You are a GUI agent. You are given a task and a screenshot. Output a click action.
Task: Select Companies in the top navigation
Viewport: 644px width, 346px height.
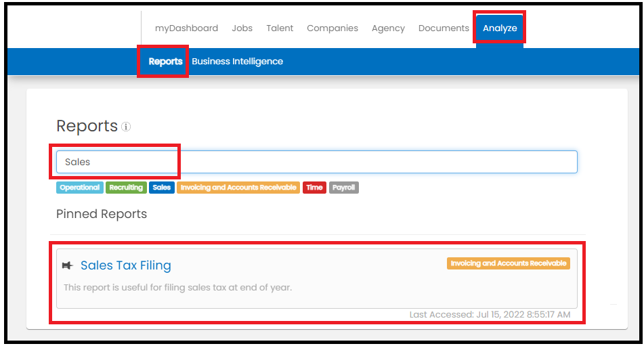pos(332,28)
